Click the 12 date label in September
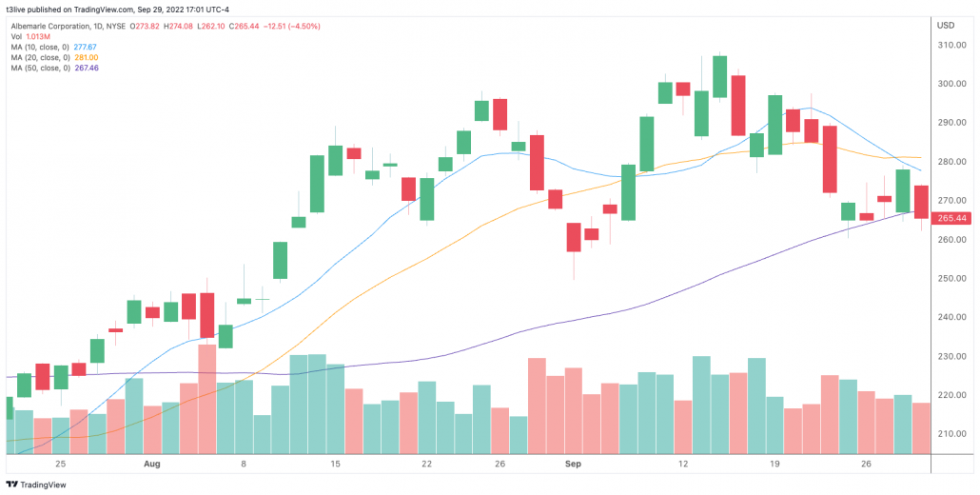 point(683,464)
